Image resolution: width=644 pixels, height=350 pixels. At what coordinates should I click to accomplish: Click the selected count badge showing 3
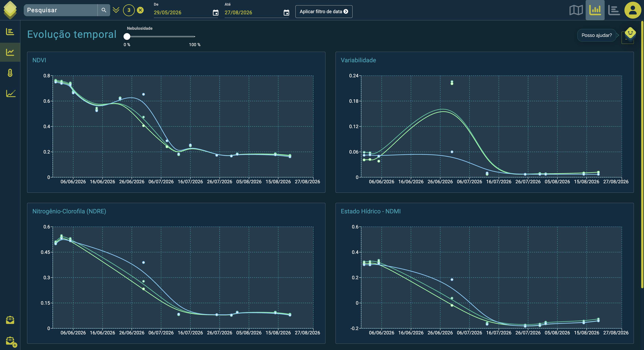tap(129, 10)
